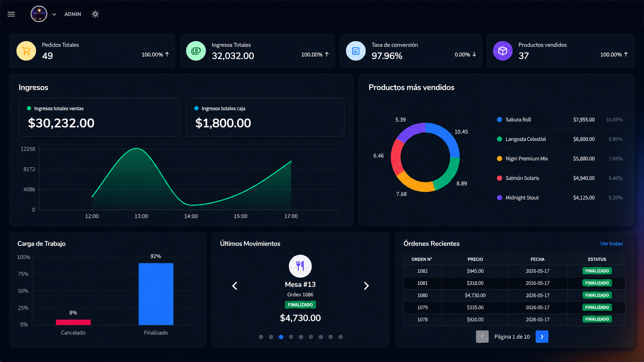Click the previous page pagination button
644x362 pixels.
[482, 337]
